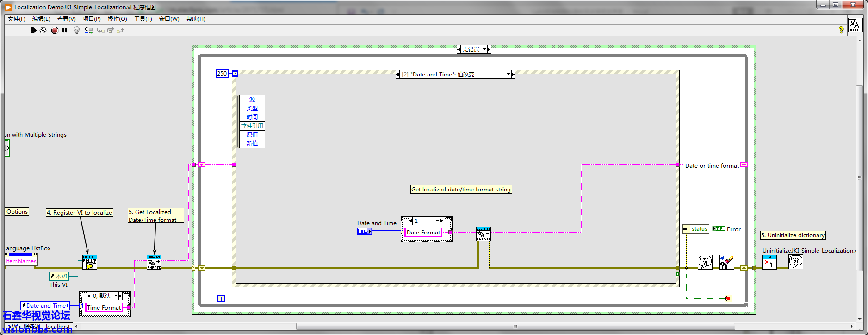The height and width of the screenshot is (335, 868).
Task: Click the 250 timeout numeric constant
Action: click(222, 74)
